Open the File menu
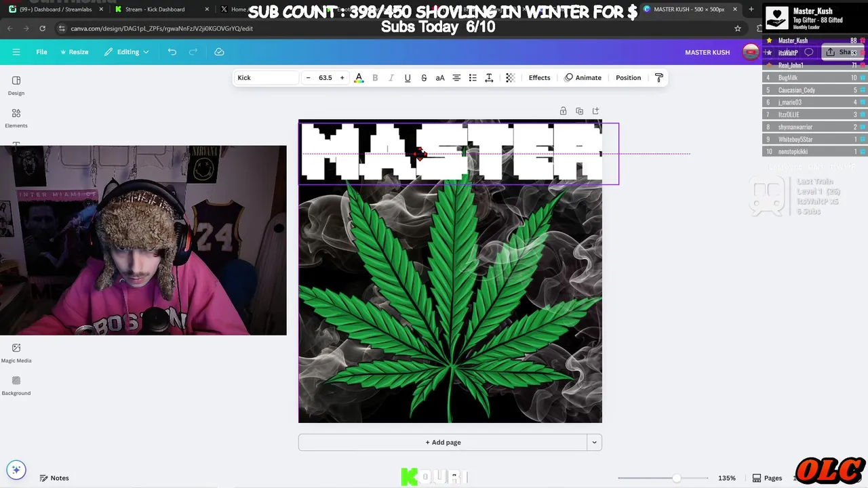Viewport: 868px width, 488px height. 41,52
